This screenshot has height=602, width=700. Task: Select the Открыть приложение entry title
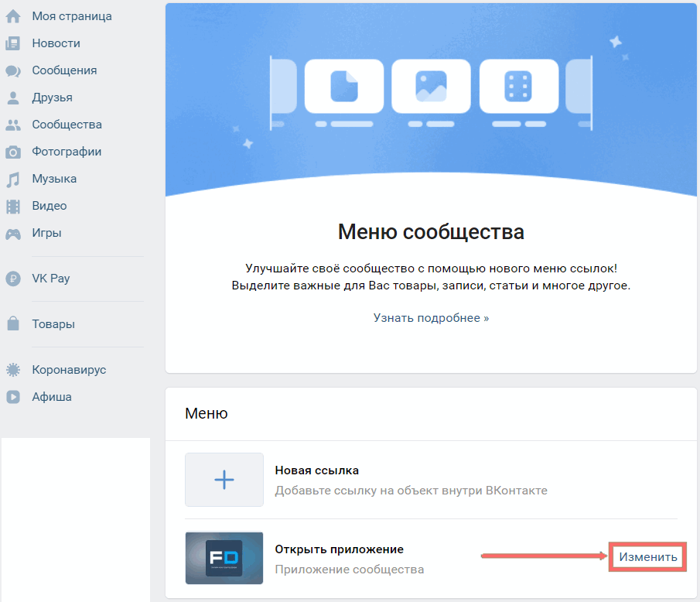(339, 549)
